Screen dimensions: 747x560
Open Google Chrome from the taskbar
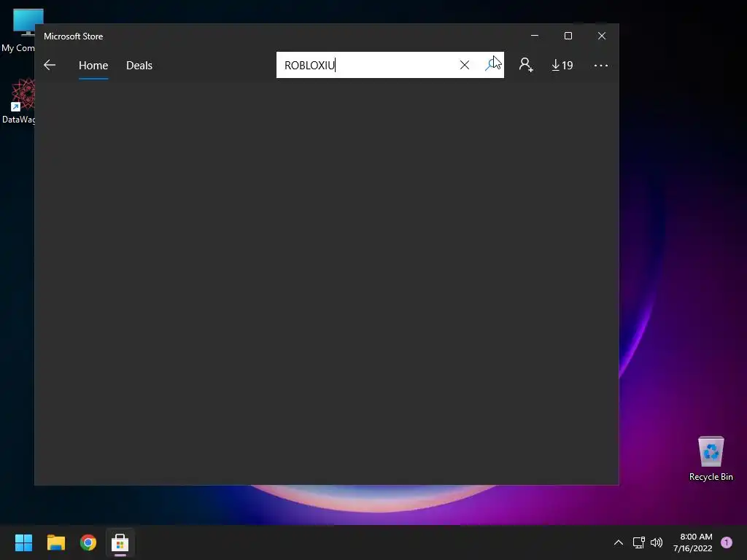[88, 542]
